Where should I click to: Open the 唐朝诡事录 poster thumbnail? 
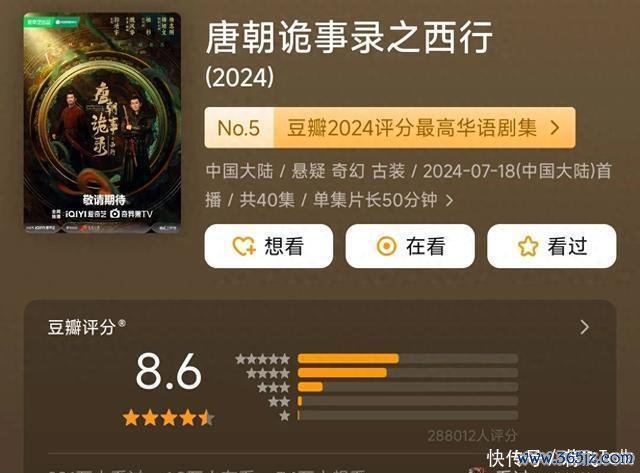tap(102, 123)
